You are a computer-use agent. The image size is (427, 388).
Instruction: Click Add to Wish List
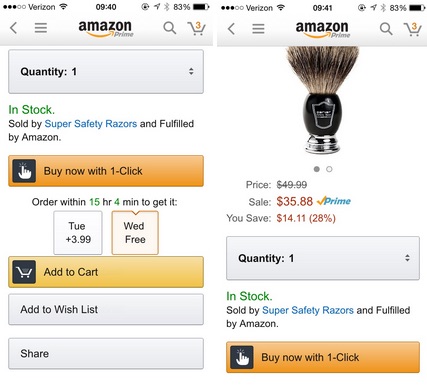(106, 309)
